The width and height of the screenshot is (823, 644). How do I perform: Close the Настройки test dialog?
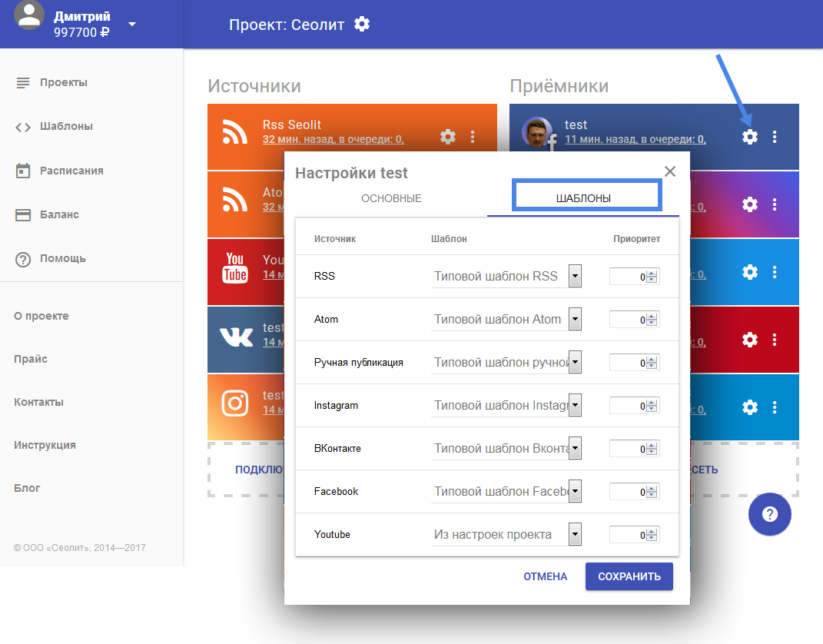(670, 171)
